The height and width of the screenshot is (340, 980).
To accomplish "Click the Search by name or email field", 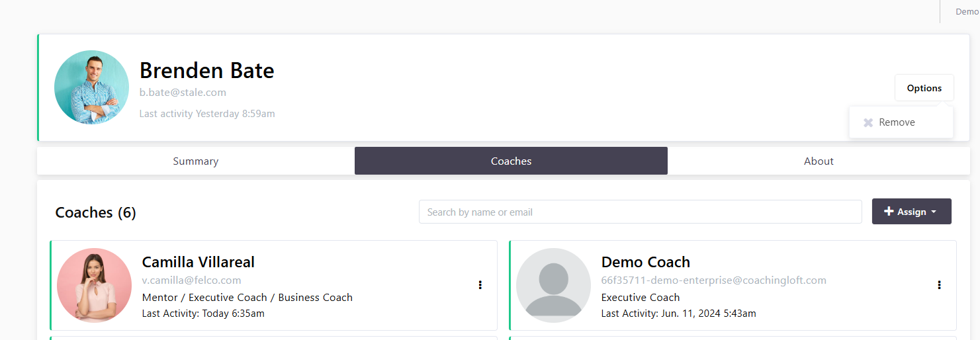I will (x=640, y=212).
